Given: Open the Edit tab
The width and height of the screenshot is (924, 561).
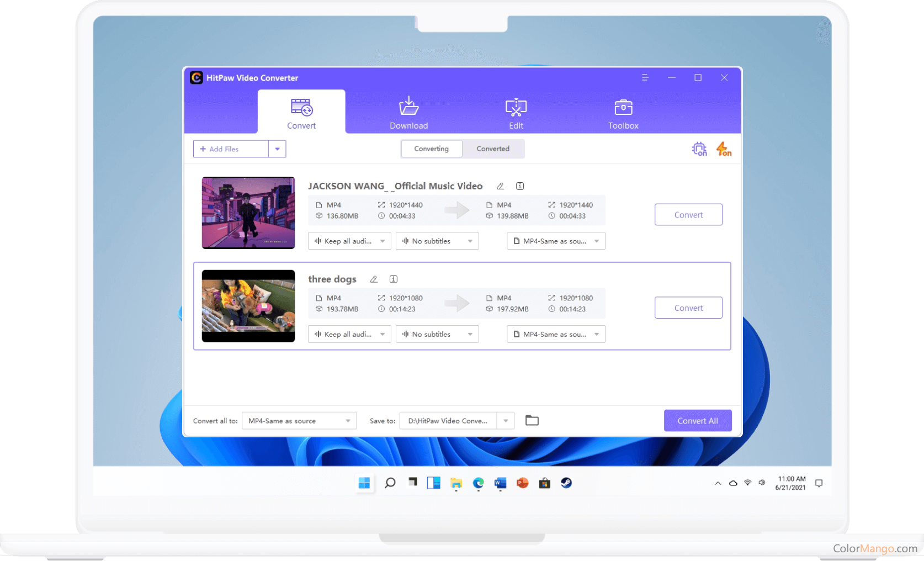Looking at the screenshot, I should (x=516, y=113).
